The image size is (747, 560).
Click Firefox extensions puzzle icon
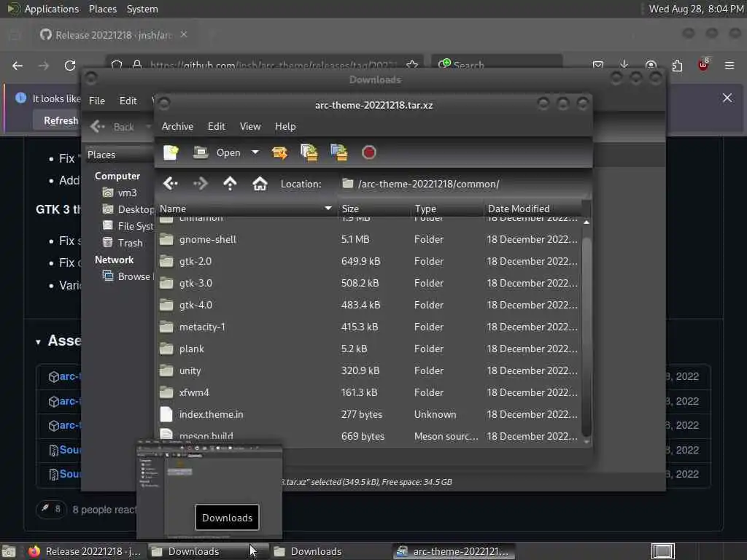point(677,65)
